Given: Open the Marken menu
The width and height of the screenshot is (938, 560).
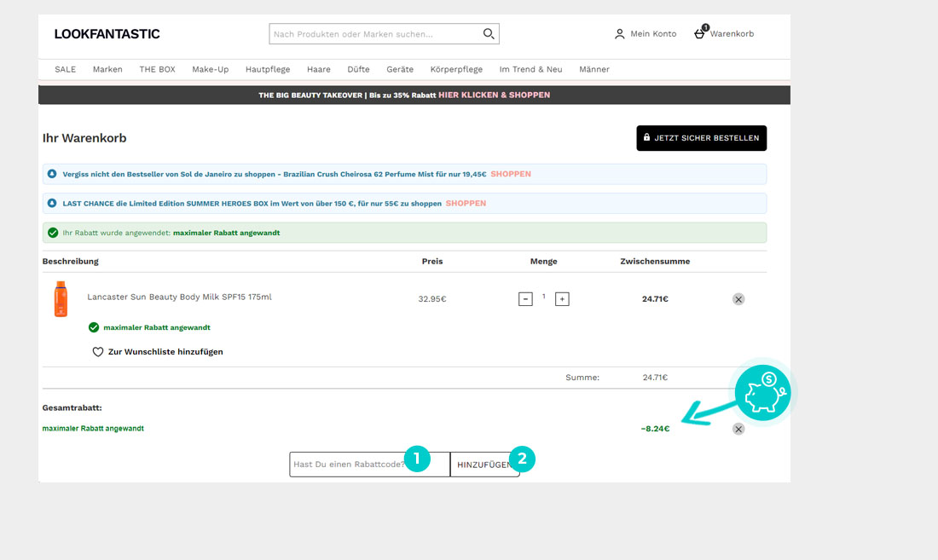Looking at the screenshot, I should coord(107,69).
